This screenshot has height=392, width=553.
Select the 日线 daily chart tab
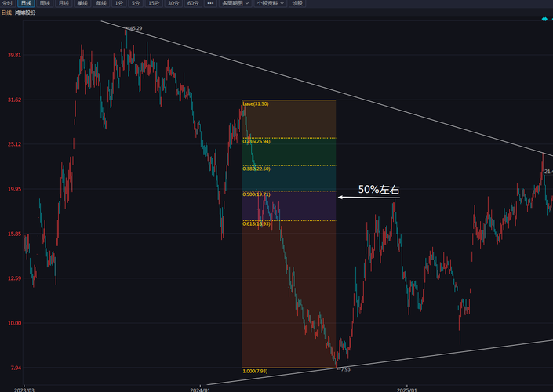tap(26, 3)
